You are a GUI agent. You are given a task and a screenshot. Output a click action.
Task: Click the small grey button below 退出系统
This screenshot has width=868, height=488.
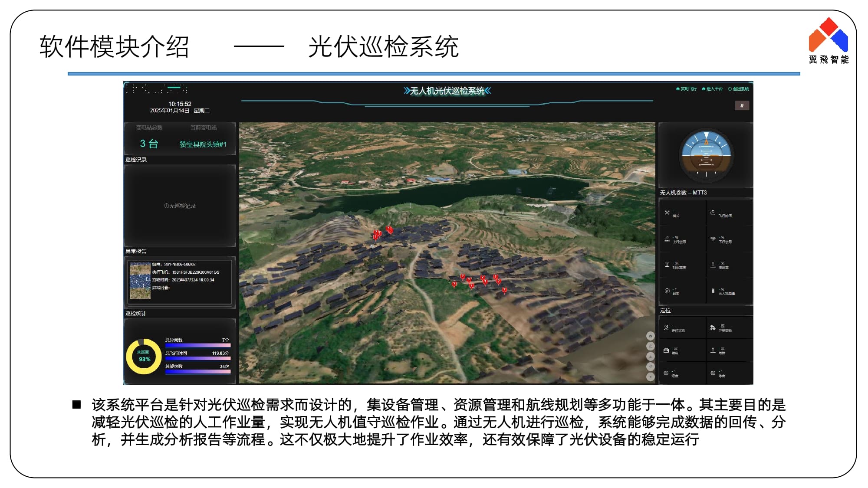tap(742, 105)
